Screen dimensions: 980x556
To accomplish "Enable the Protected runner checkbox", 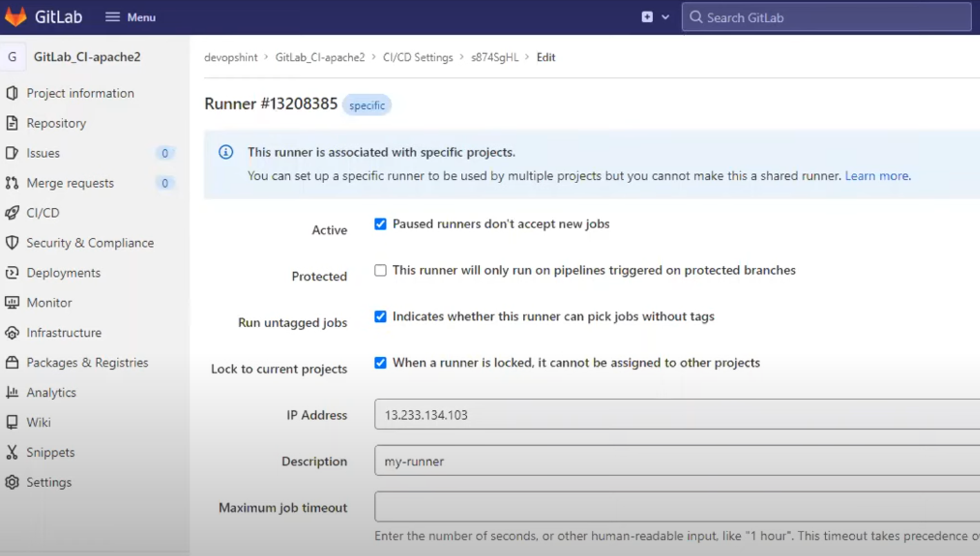I will coord(380,270).
